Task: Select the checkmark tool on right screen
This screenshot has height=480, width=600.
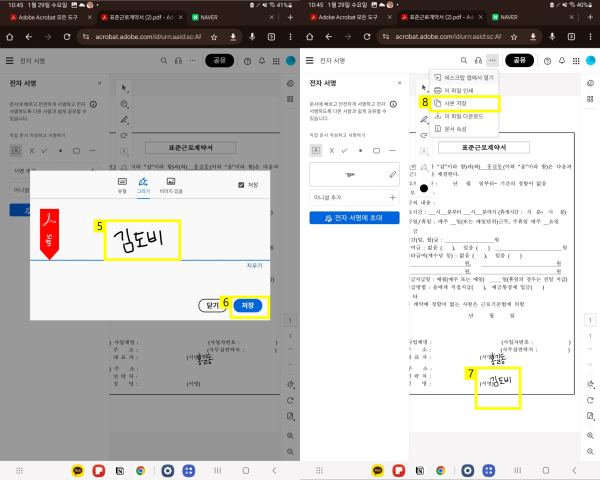Action: click(x=345, y=150)
